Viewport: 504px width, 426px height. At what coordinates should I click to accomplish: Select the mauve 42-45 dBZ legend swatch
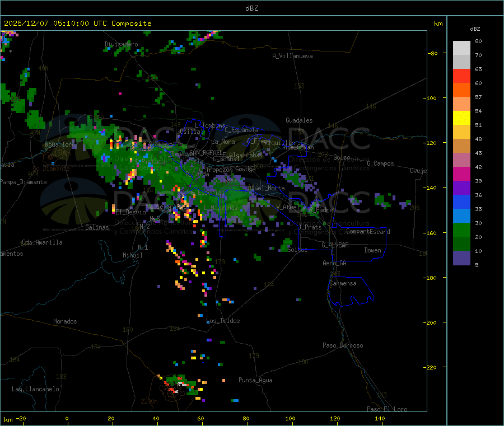click(x=461, y=160)
